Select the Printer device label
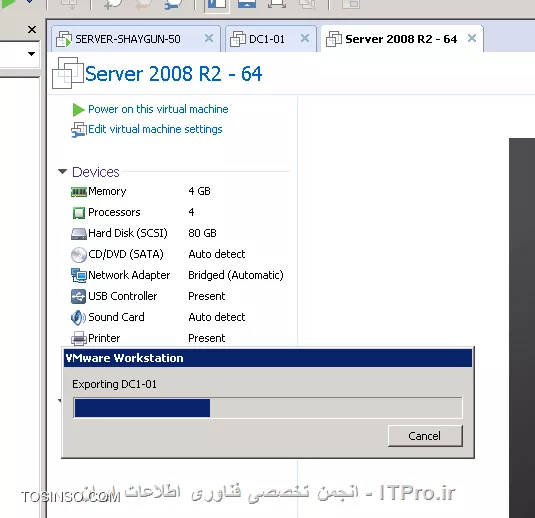535x518 pixels. (x=104, y=338)
